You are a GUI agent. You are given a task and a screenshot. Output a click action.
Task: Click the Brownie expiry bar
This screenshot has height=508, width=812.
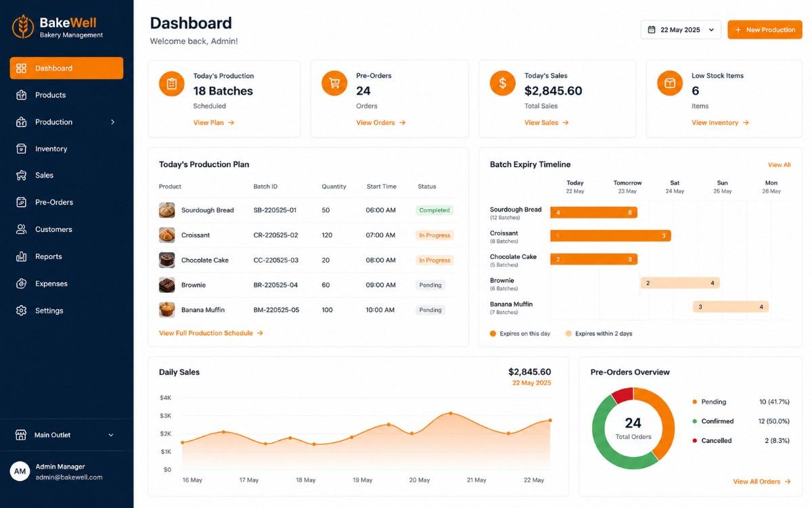tap(680, 283)
